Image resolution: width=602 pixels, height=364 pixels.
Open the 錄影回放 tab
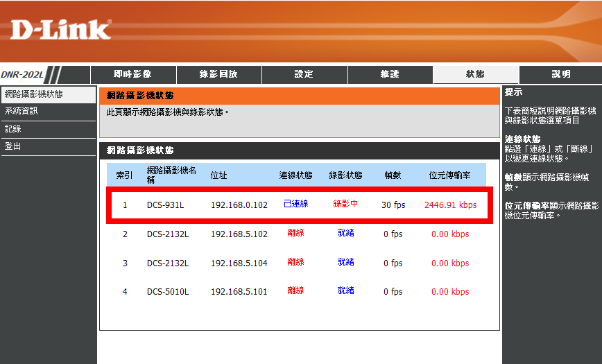[219, 74]
